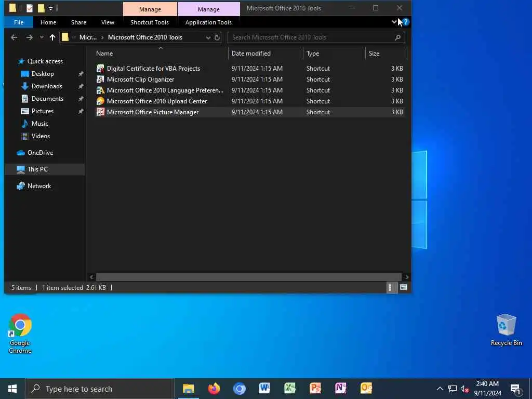Click the Micr... breadcrumb in address bar
Screen dimensions: 532x399
coord(88,37)
